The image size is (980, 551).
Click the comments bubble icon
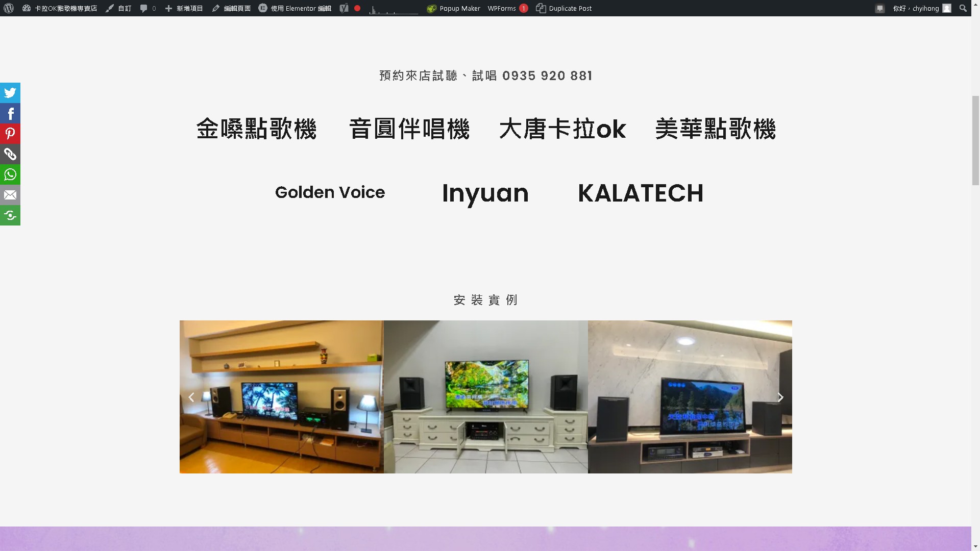143,8
